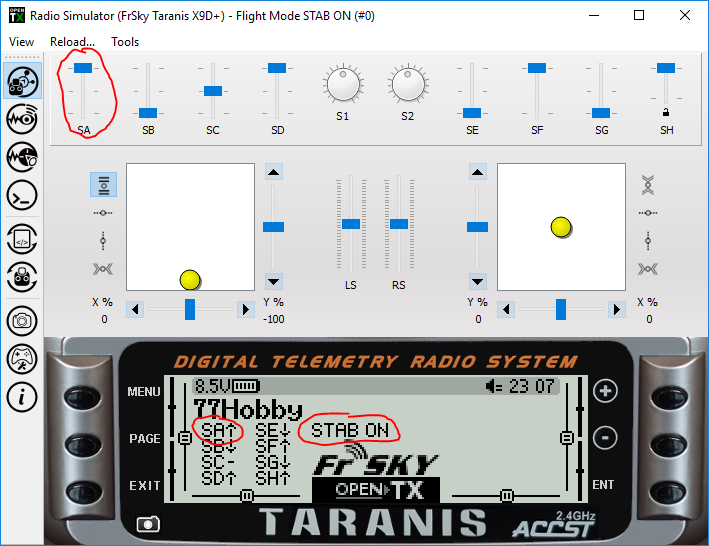This screenshot has height=546, width=709.
Task: Click the left stick yellow ball
Action: 190,280
